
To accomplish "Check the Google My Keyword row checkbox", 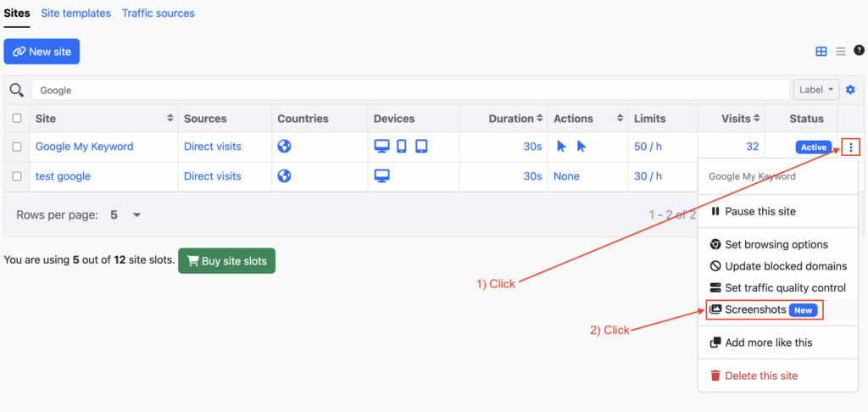I will 17,147.
